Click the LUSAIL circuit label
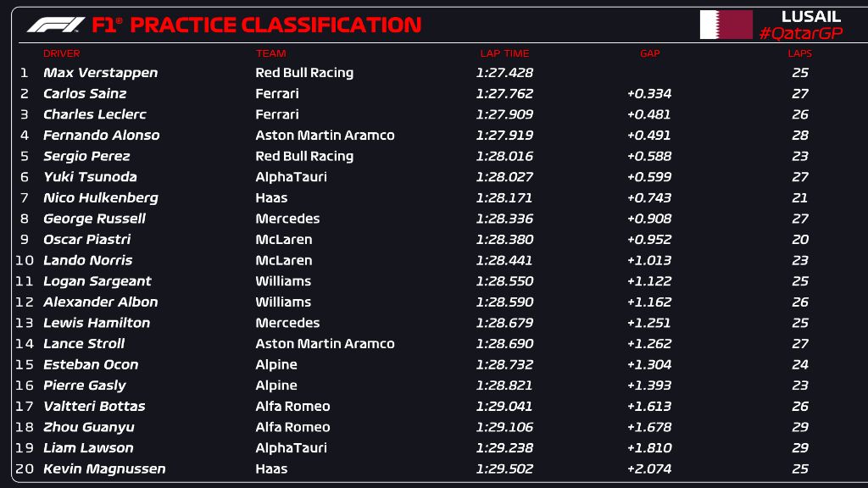 click(x=810, y=16)
